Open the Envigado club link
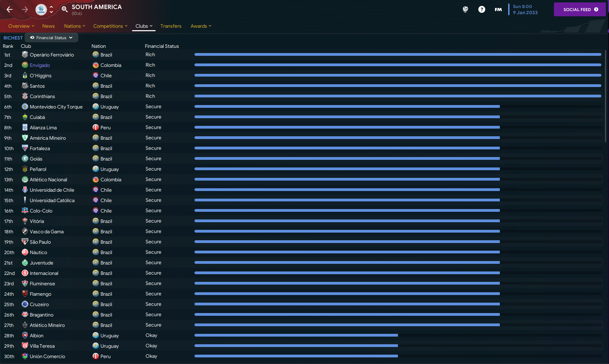Screen dimensions: 609x364 pos(40,65)
